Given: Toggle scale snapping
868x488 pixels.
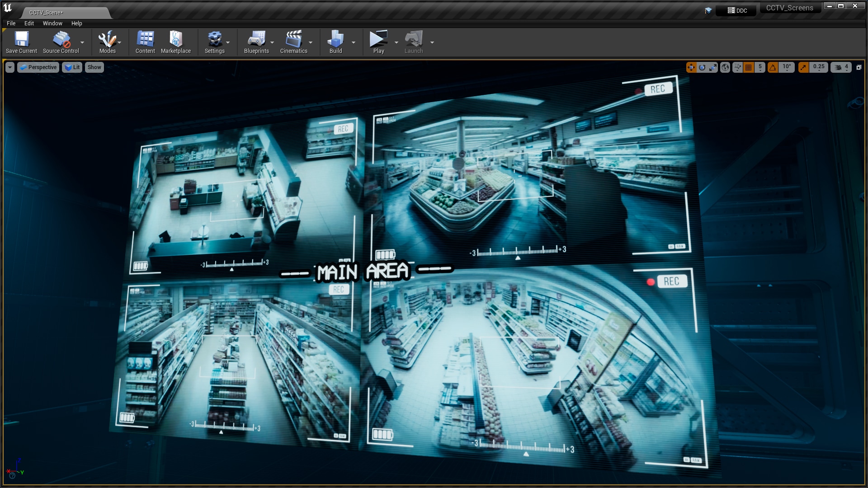Looking at the screenshot, I should coord(803,67).
